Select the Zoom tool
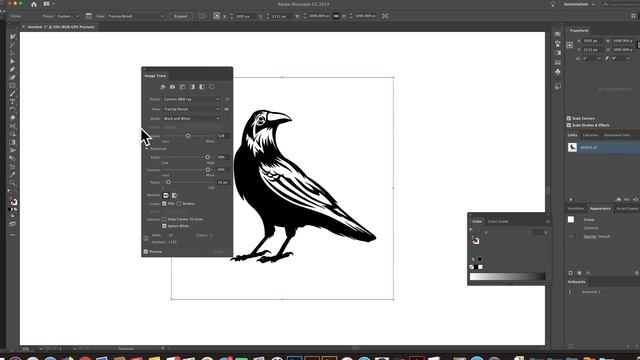This screenshot has height=360, width=640. pyautogui.click(x=13, y=182)
